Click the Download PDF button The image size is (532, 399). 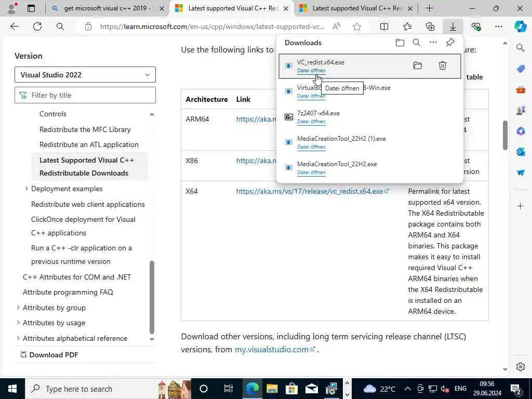[x=49, y=355]
